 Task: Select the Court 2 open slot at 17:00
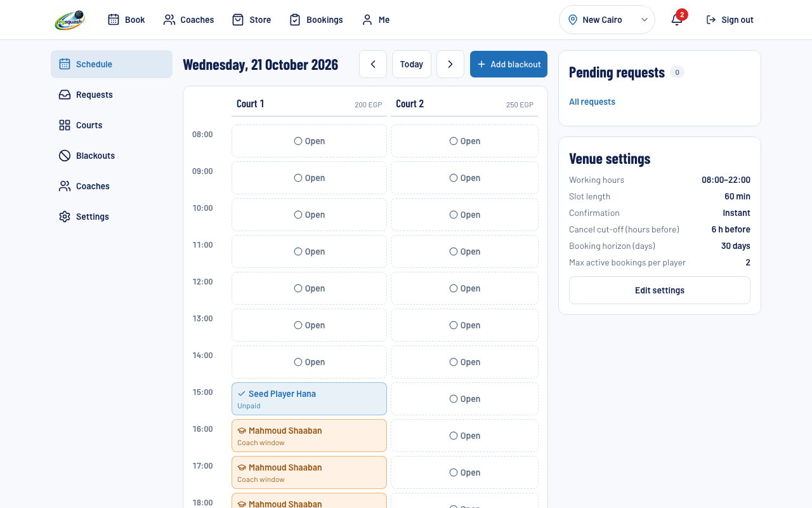(x=464, y=472)
